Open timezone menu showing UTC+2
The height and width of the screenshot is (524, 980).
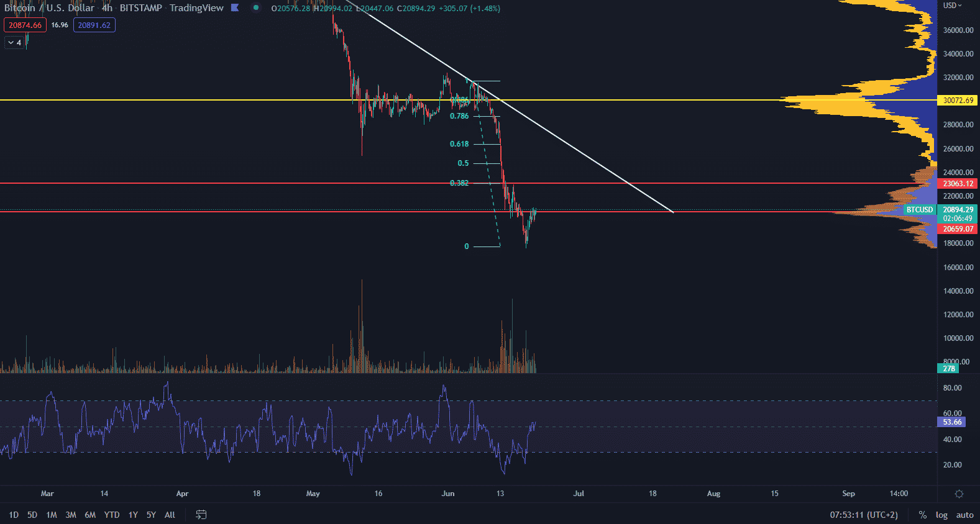tap(864, 515)
